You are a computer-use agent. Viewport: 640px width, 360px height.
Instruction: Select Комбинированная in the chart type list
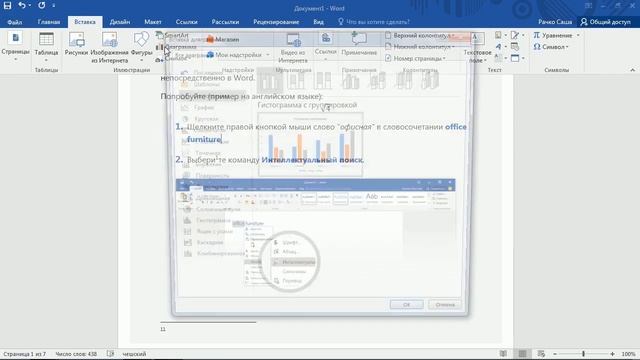click(214, 253)
